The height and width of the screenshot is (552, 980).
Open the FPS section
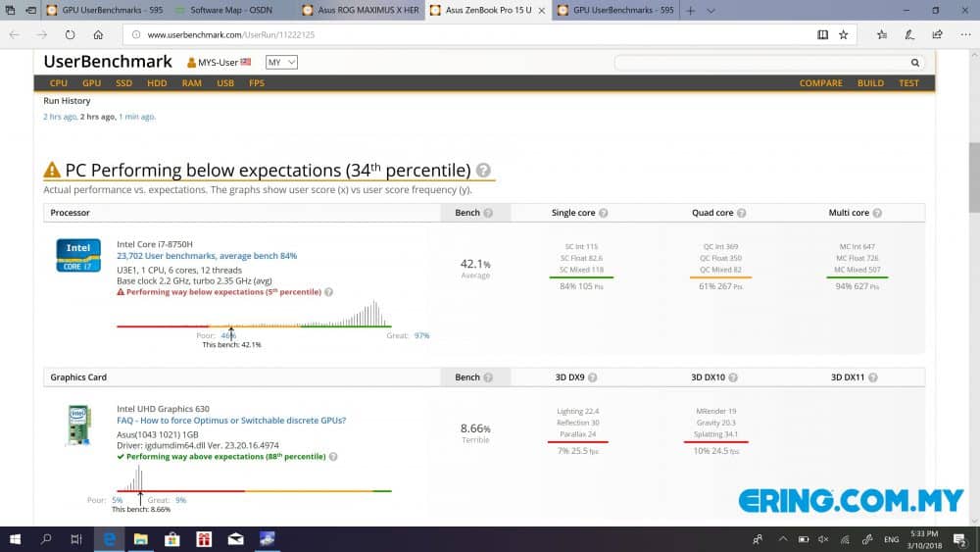(x=256, y=83)
